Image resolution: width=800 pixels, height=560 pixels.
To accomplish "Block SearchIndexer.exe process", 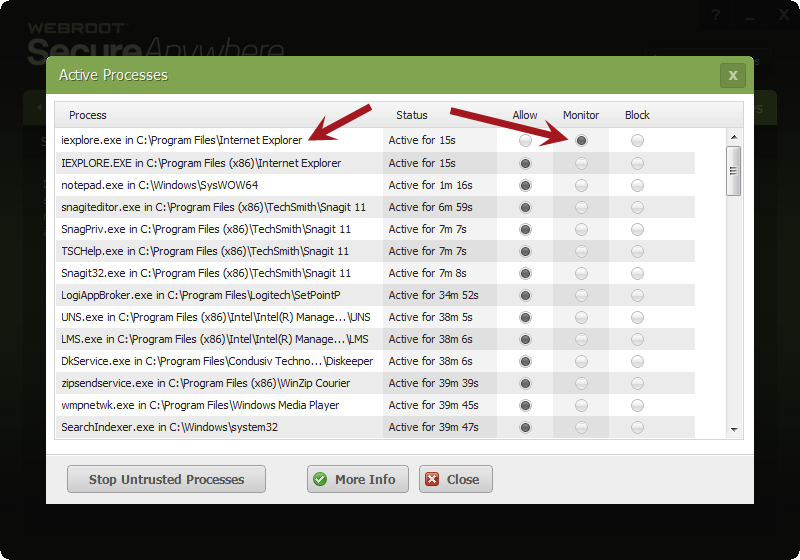I will 637,427.
